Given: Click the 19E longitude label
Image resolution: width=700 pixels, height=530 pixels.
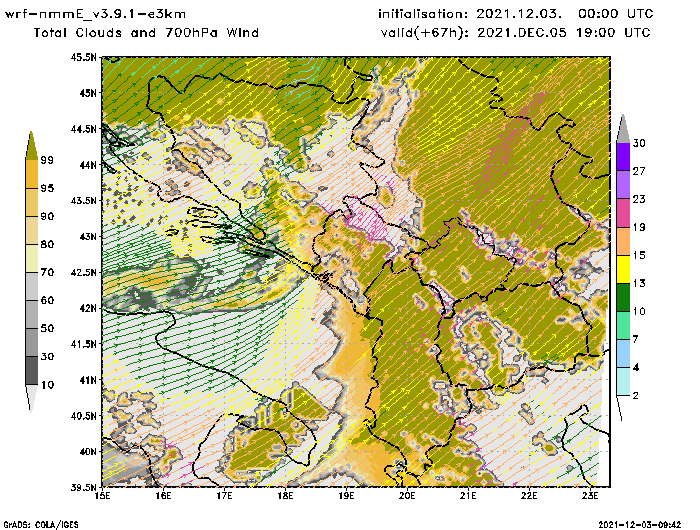Looking at the screenshot, I should (346, 496).
